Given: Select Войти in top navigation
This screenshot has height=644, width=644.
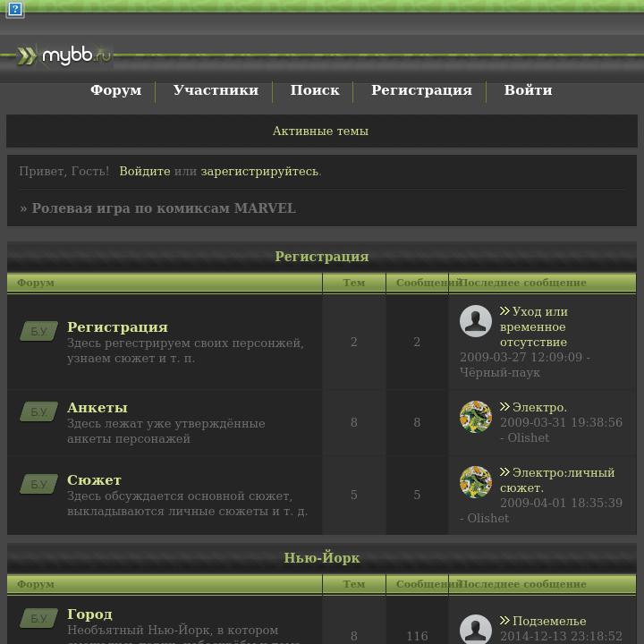Looking at the screenshot, I should pos(528,90).
